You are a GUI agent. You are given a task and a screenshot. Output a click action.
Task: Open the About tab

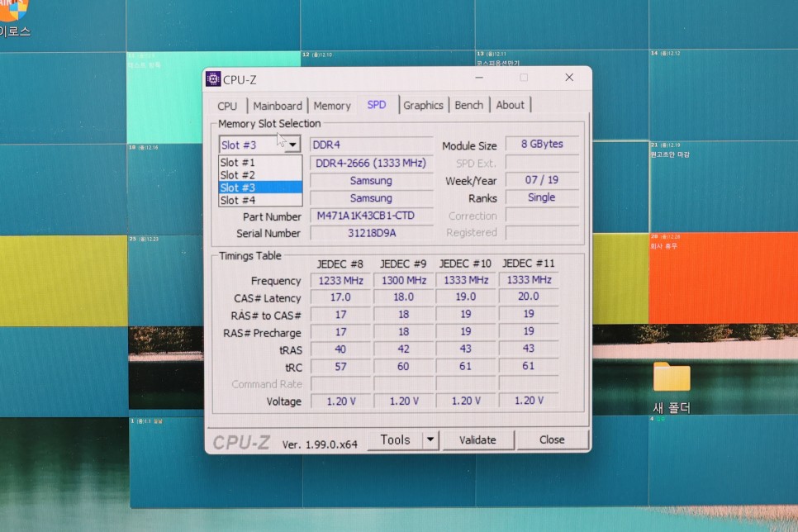510,106
